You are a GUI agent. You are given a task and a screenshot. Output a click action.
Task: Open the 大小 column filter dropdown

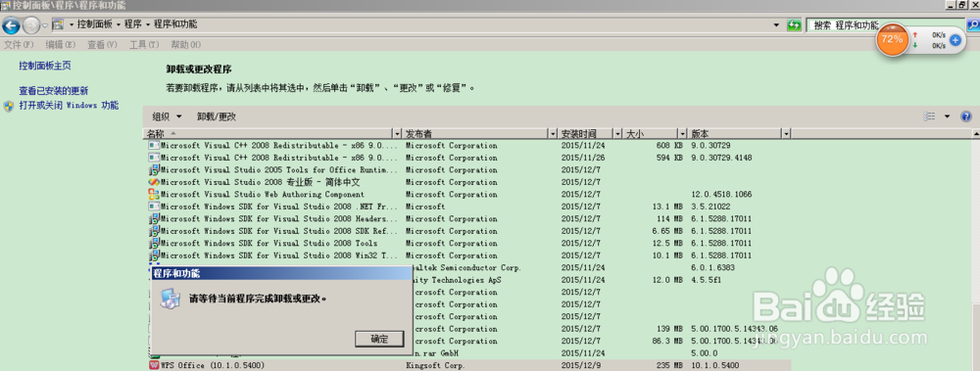pyautogui.click(x=682, y=134)
